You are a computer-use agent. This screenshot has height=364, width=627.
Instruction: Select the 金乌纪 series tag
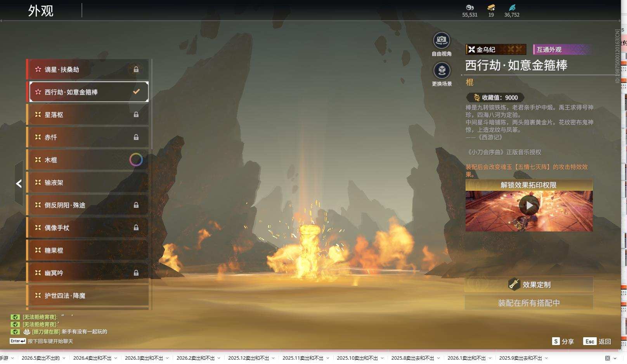coord(496,49)
